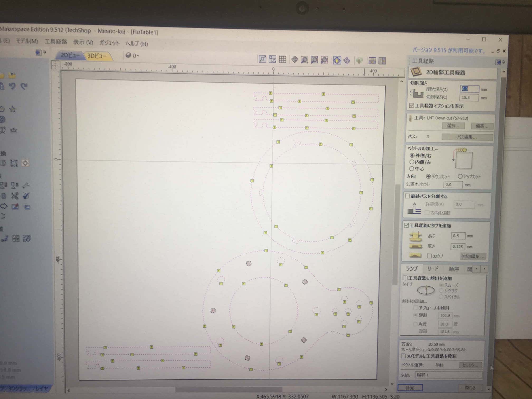Click the view controls icon left of grid
This screenshot has width=532, height=399.
point(272,59)
